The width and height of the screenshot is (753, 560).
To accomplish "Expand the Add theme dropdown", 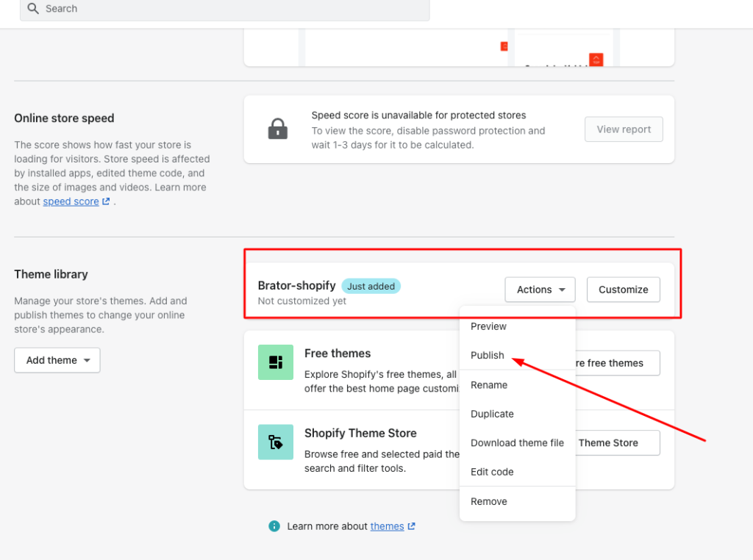I will click(x=57, y=360).
